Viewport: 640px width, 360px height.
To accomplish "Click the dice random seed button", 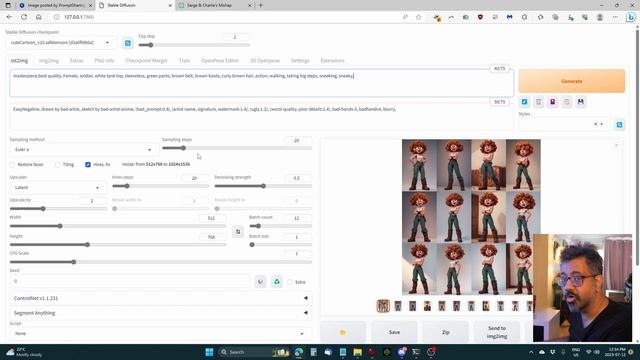I will (x=260, y=282).
